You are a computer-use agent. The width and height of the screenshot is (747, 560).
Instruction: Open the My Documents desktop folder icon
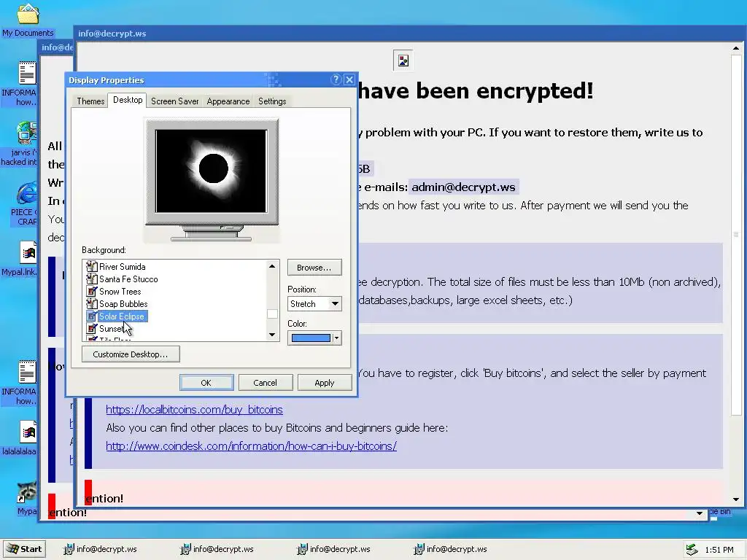28,15
